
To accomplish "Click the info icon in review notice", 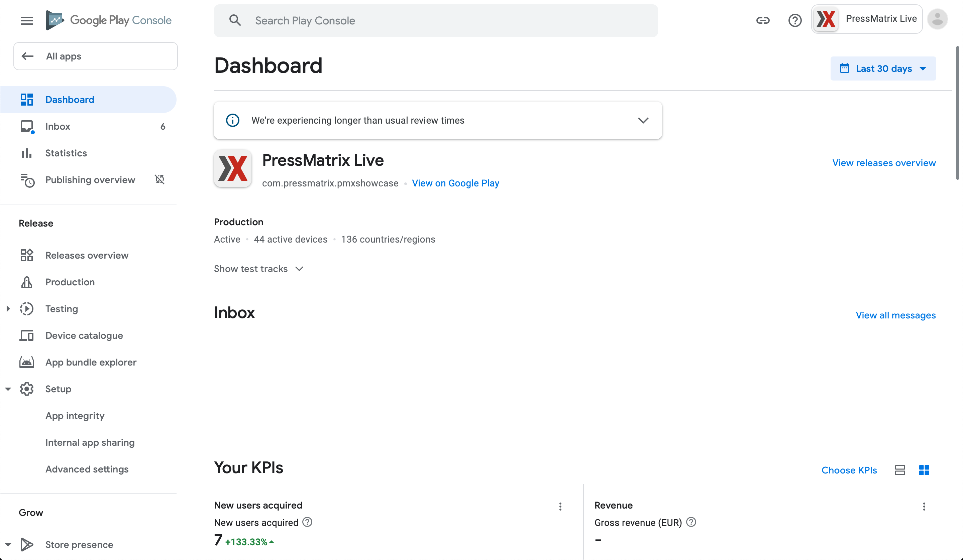I will point(233,120).
